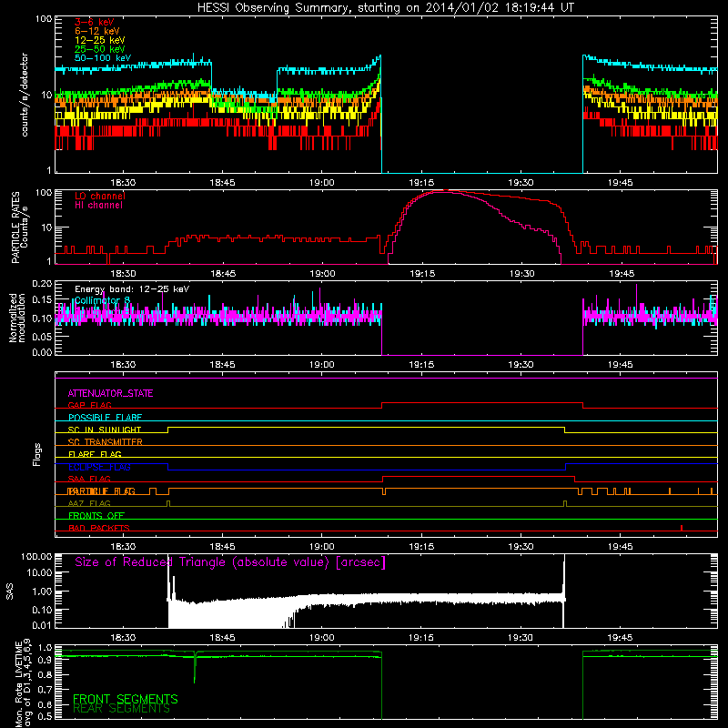Click 19:45 tick label under counts plot
Viewport: 728px width, 728px height.
click(x=621, y=183)
